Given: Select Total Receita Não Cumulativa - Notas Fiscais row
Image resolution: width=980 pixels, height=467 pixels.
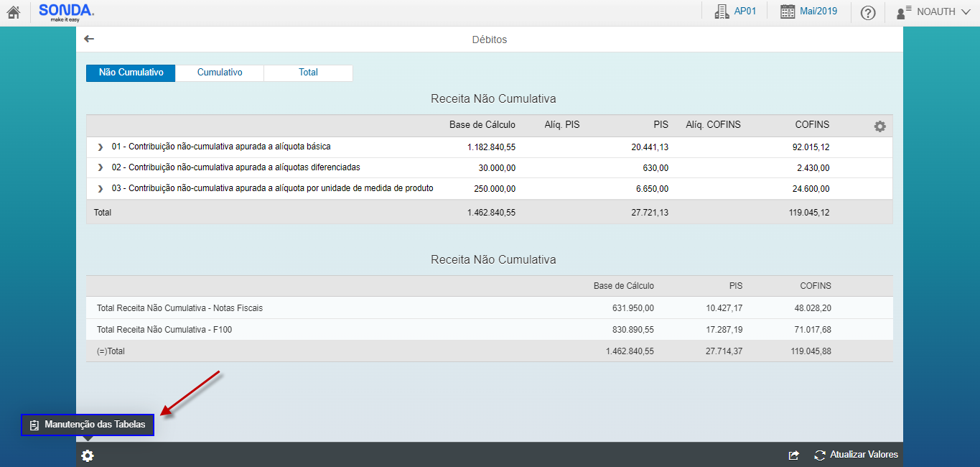Looking at the screenshot, I should [179, 308].
